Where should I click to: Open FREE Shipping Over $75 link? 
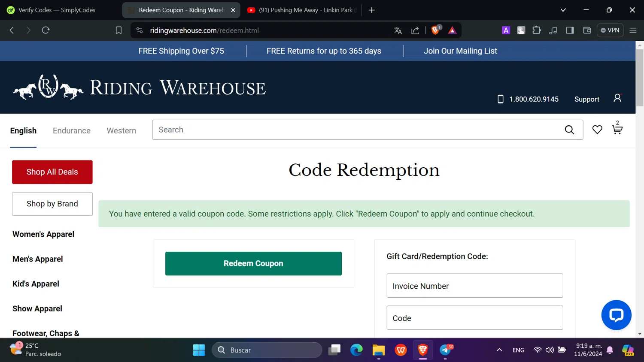pos(181,51)
